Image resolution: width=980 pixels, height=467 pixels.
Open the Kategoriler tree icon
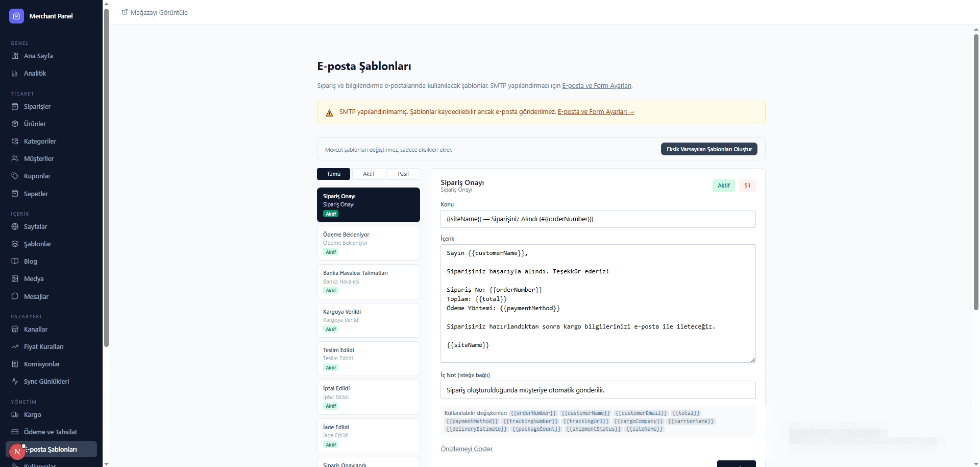click(15, 142)
